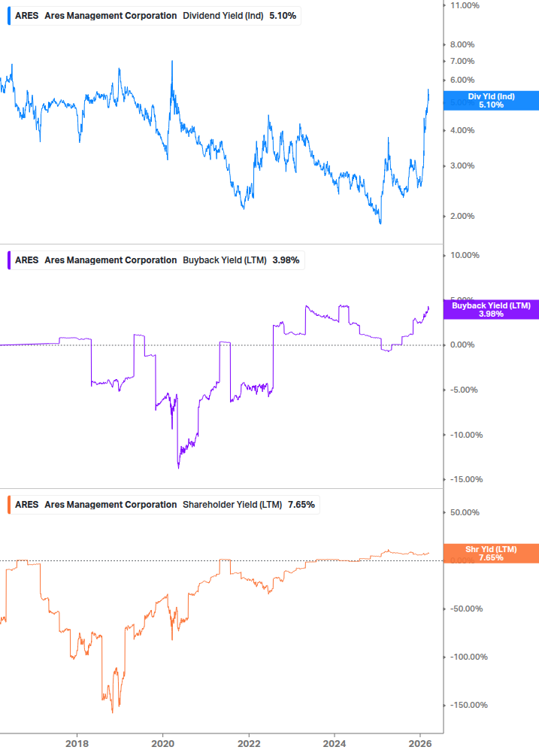This screenshot has width=539, height=756.
Task: Click the 3.98% value in the Buyback Yield legend
Action: pos(286,260)
